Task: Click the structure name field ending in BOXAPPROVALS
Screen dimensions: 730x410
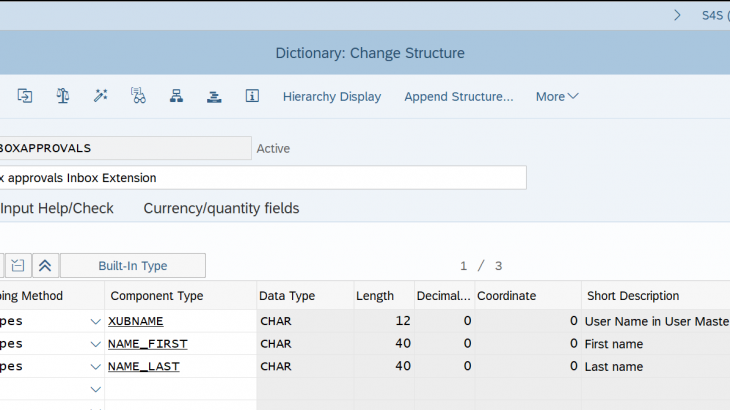Action: pyautogui.click(x=125, y=148)
